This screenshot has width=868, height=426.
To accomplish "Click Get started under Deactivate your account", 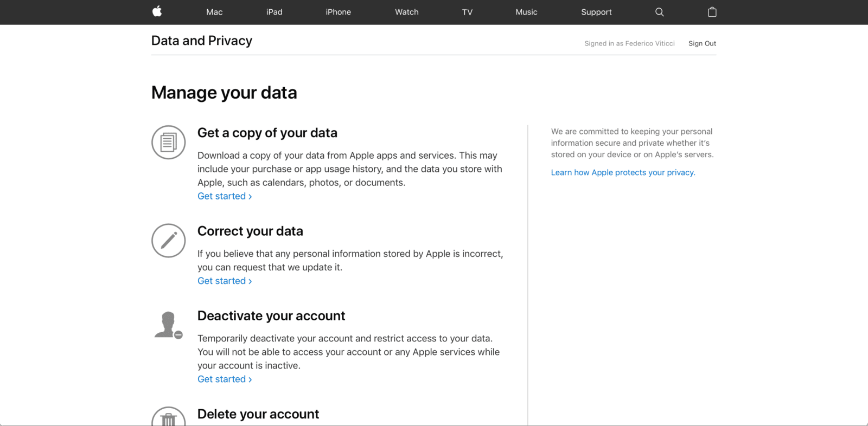I will coord(224,379).
